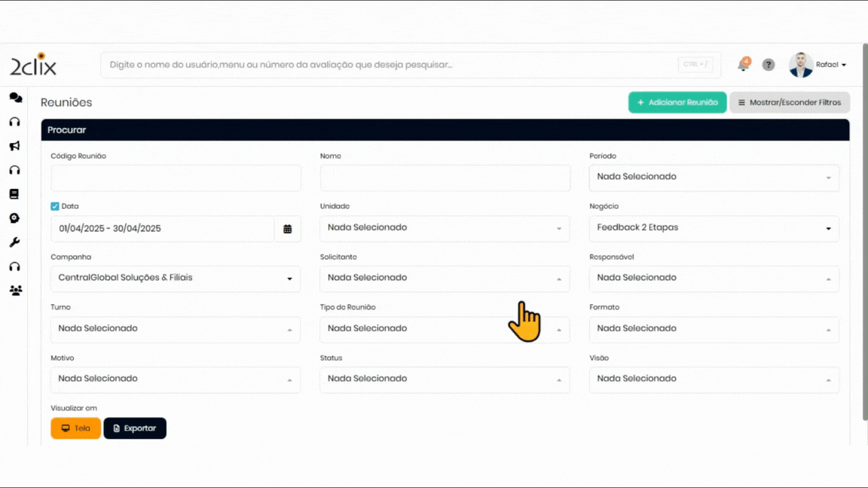The image size is (868, 488).
Task: Open the chat bubbles sidebar icon
Action: [x=15, y=98]
